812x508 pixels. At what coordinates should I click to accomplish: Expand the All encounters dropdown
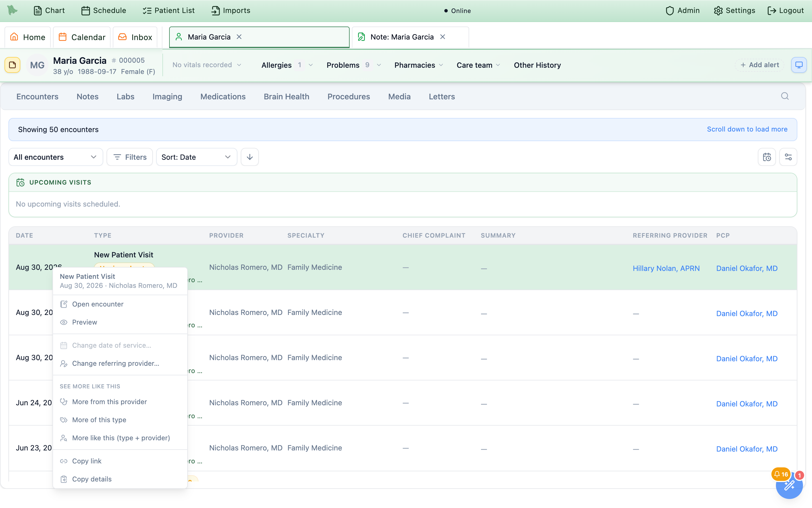point(56,157)
